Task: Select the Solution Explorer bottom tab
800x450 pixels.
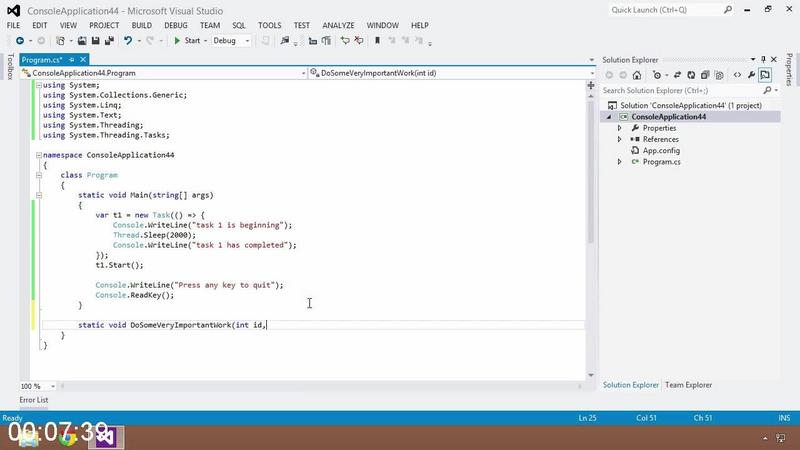Action: click(631, 385)
